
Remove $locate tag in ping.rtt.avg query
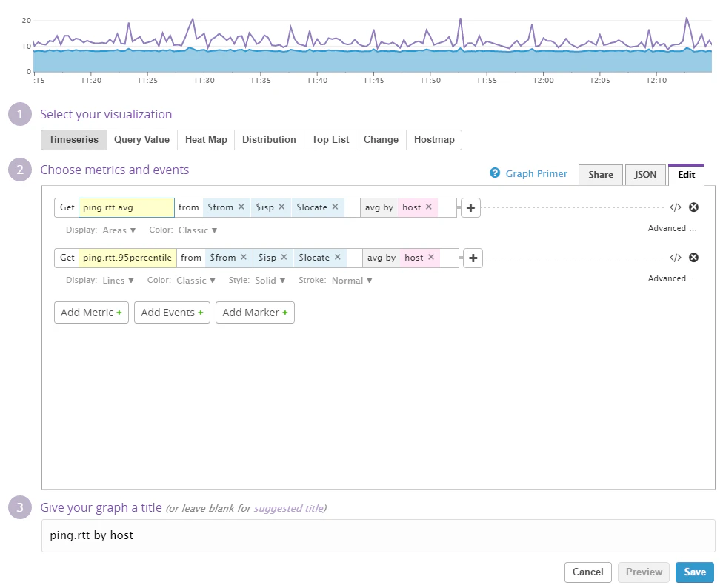tap(336, 207)
